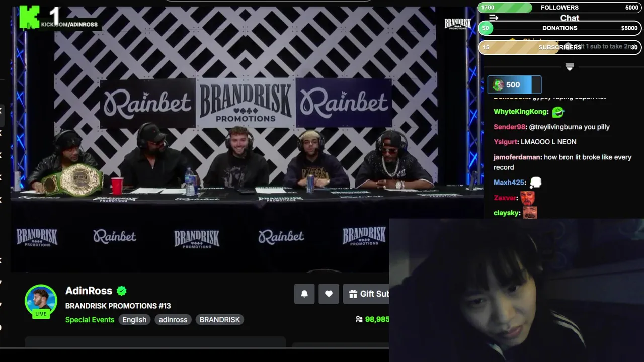Viewport: 644px width, 362px height.
Task: Open Sender98's chat username
Action: click(x=509, y=127)
